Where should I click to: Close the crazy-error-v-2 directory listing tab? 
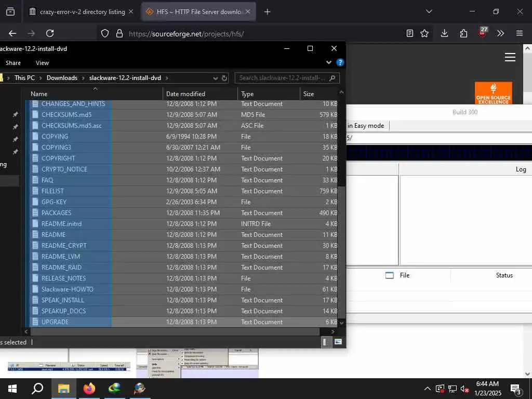point(131,12)
